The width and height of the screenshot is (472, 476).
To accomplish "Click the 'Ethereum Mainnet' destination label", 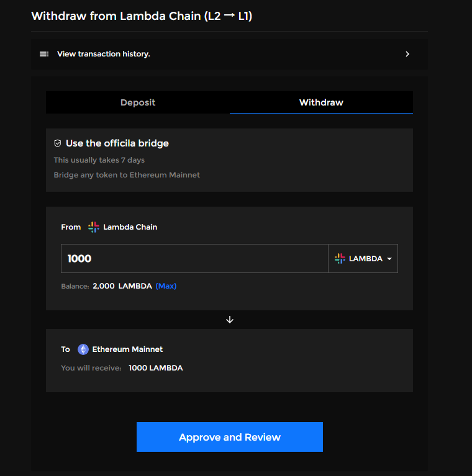I will tap(127, 349).
